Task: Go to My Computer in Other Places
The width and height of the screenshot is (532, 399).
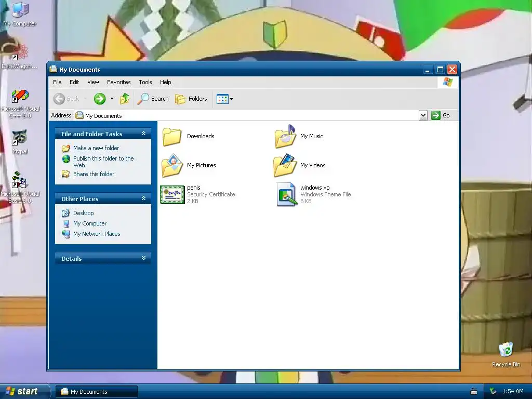Action: tap(90, 223)
